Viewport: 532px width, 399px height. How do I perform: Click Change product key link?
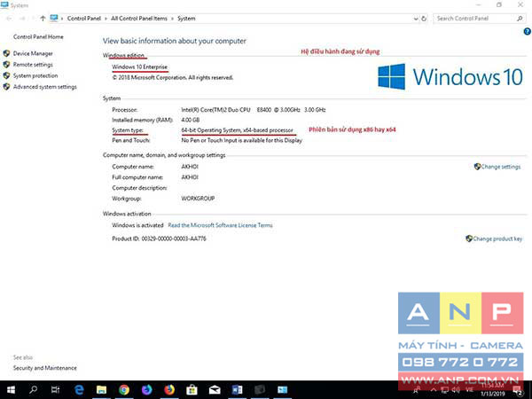click(497, 239)
